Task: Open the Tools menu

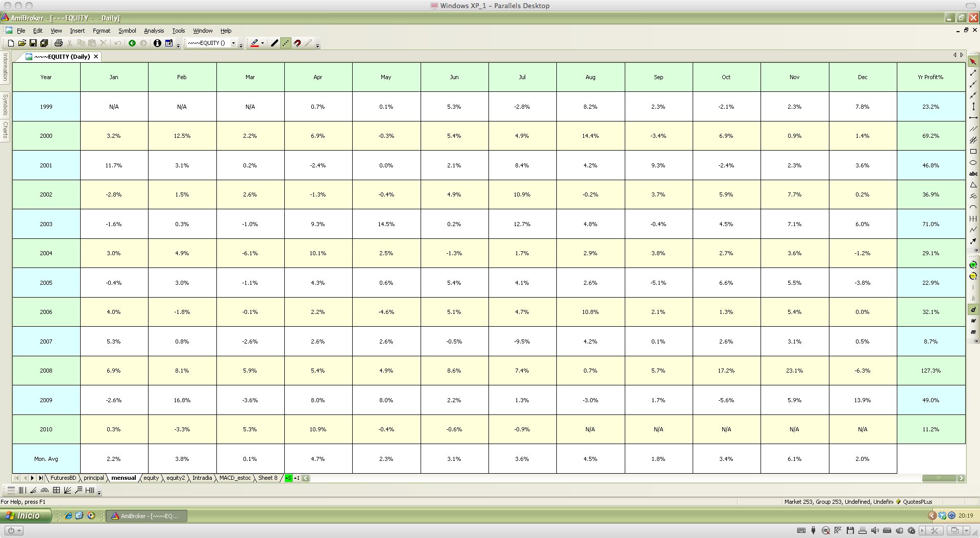Action: coord(179,31)
